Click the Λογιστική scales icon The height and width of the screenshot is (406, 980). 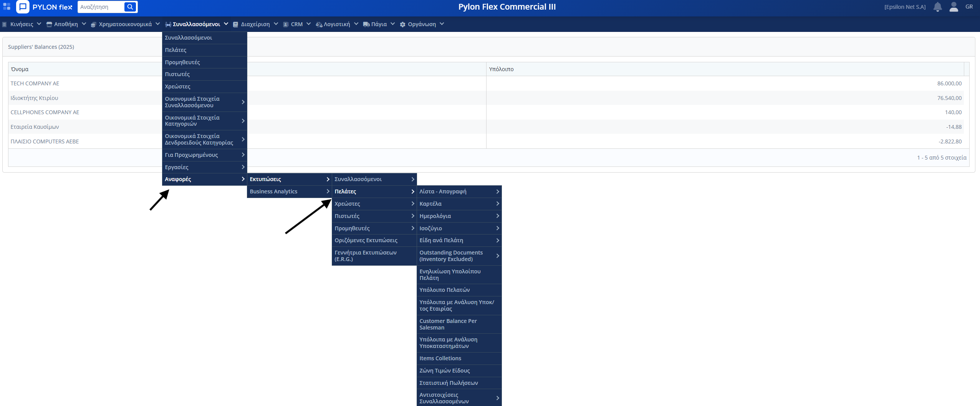pyautogui.click(x=319, y=24)
